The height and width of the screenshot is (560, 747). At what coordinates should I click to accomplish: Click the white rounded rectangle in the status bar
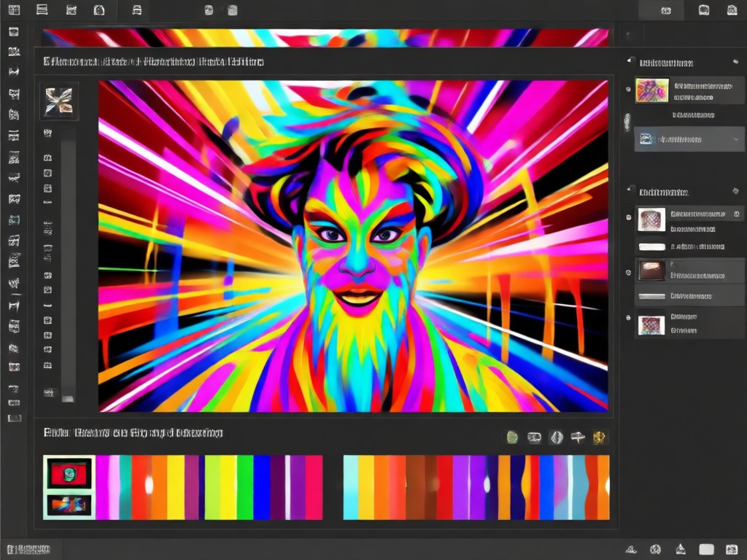pos(706,550)
